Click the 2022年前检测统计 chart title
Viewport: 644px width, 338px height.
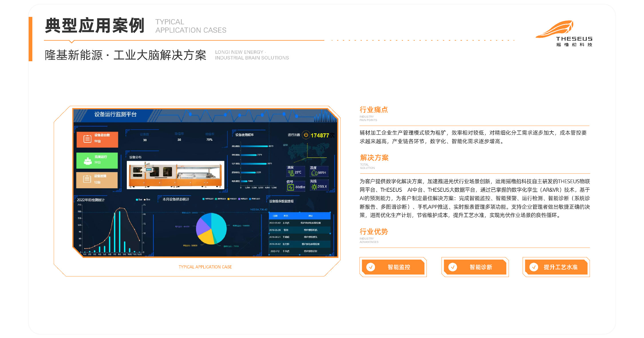coord(91,200)
